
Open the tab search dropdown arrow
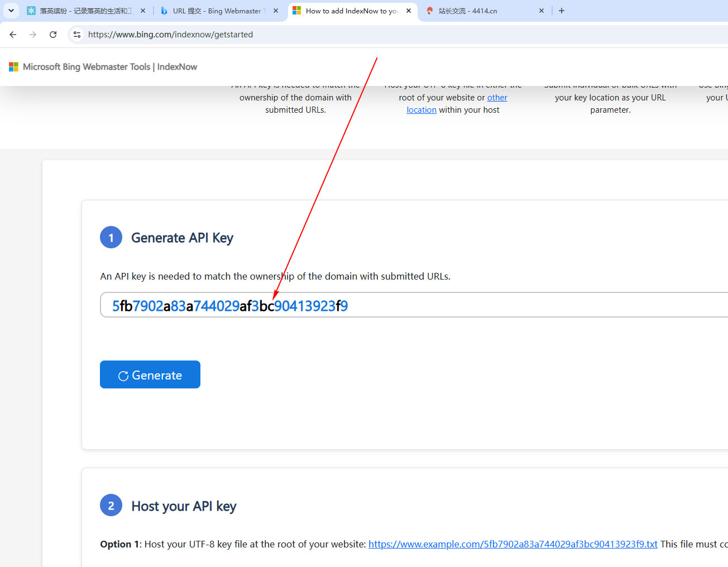(x=11, y=11)
